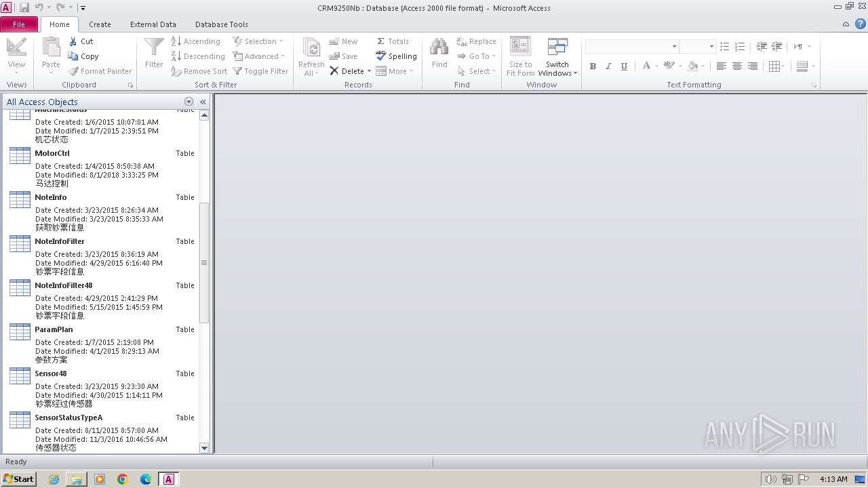The width and height of the screenshot is (868, 488).
Task: Switch to the Create tab
Action: 100,24
